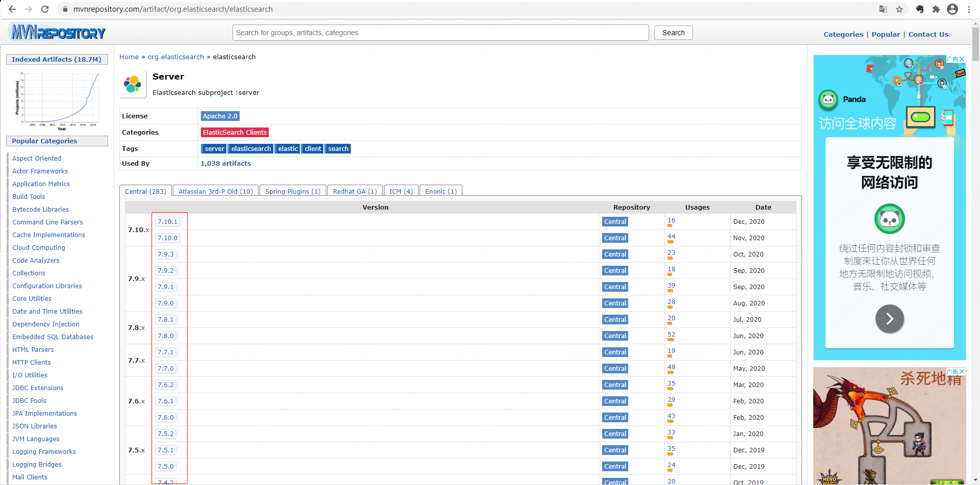Select Atlassian 3rd-P Old (10) tab

216,191
